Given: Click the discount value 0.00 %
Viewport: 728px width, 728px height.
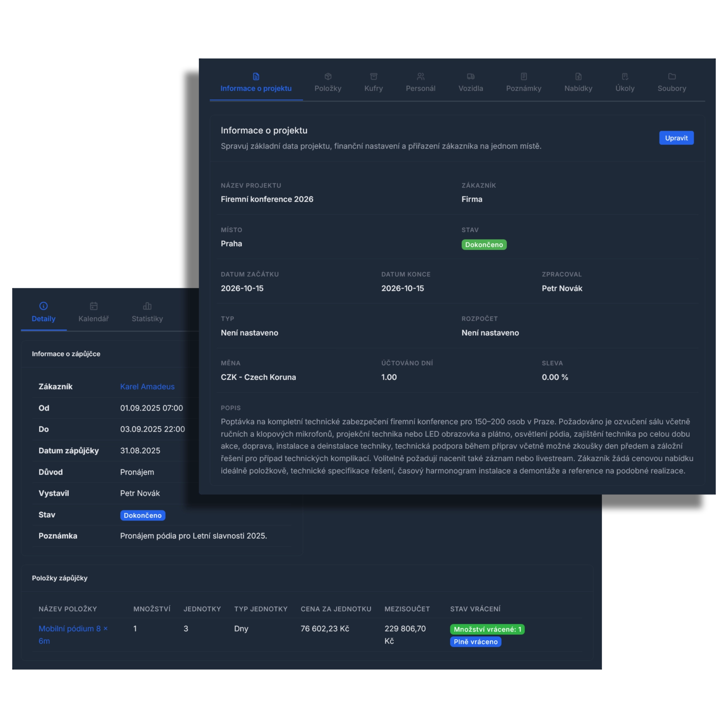Looking at the screenshot, I should tap(555, 377).
